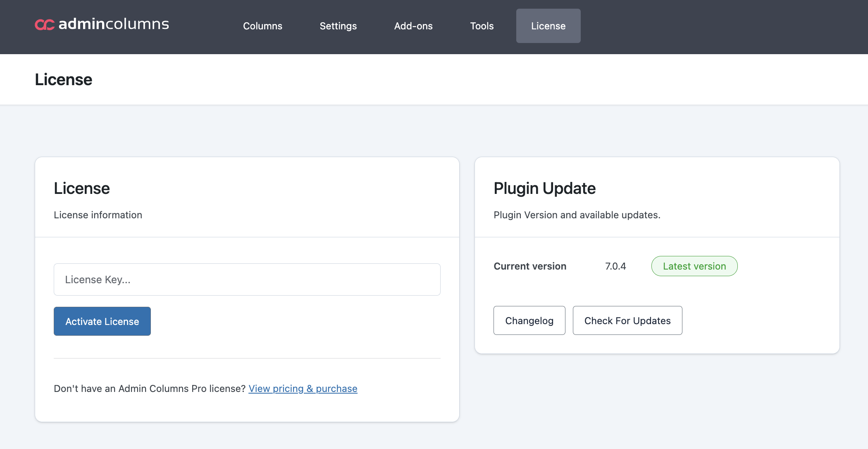
Task: Click the Plugin Update card heading
Action: click(x=544, y=189)
